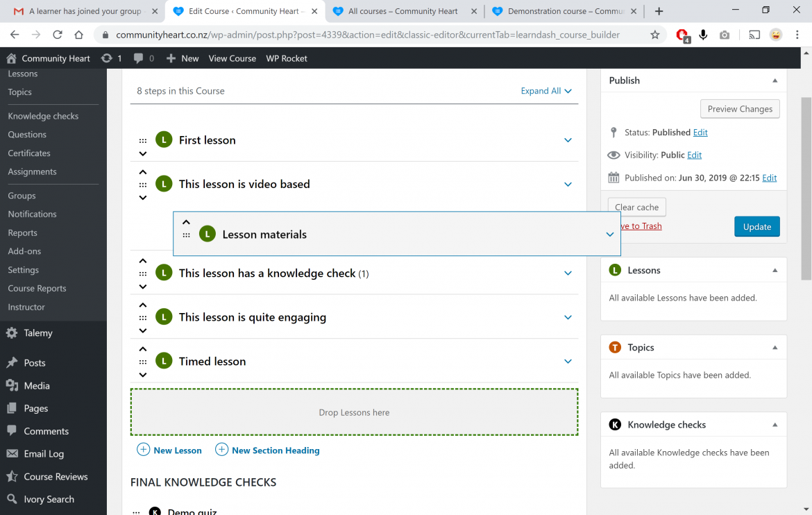This screenshot has height=515, width=812.
Task: Click the Clear cache button
Action: 636,207
